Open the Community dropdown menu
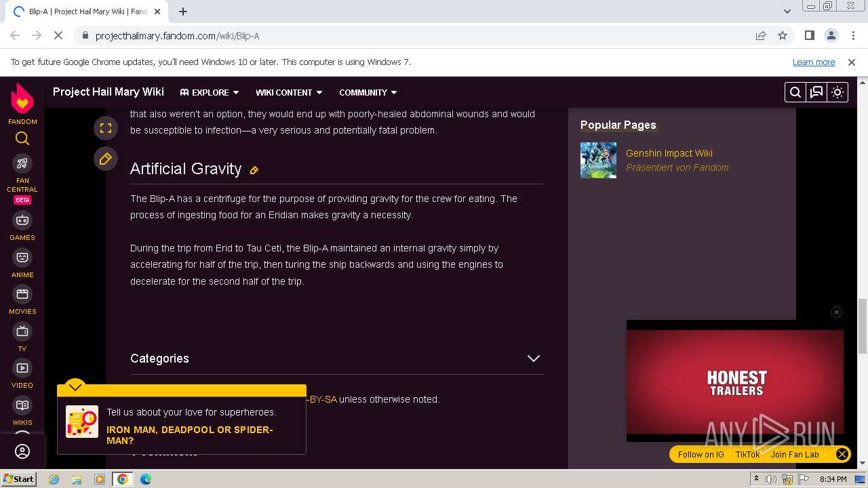868x488 pixels. coord(368,92)
